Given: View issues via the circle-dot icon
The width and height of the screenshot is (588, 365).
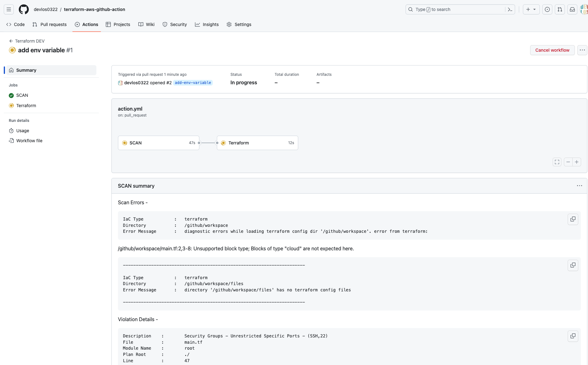Looking at the screenshot, I should pyautogui.click(x=547, y=9).
